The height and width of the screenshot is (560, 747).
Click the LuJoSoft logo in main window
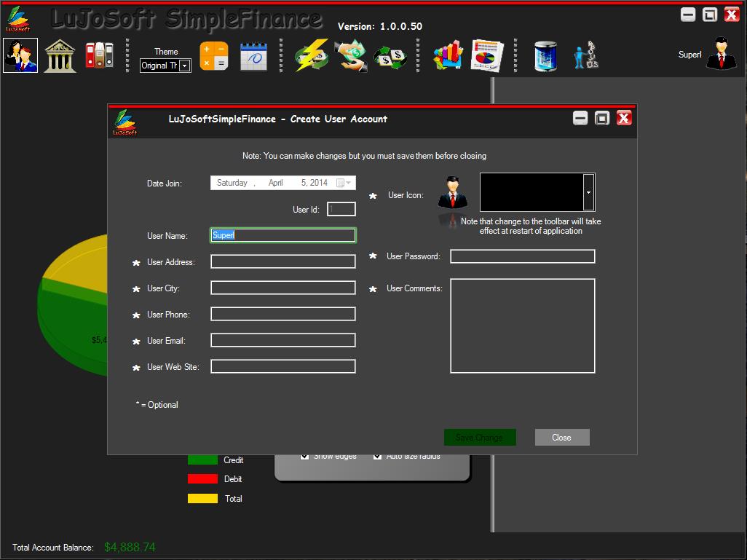click(18, 19)
